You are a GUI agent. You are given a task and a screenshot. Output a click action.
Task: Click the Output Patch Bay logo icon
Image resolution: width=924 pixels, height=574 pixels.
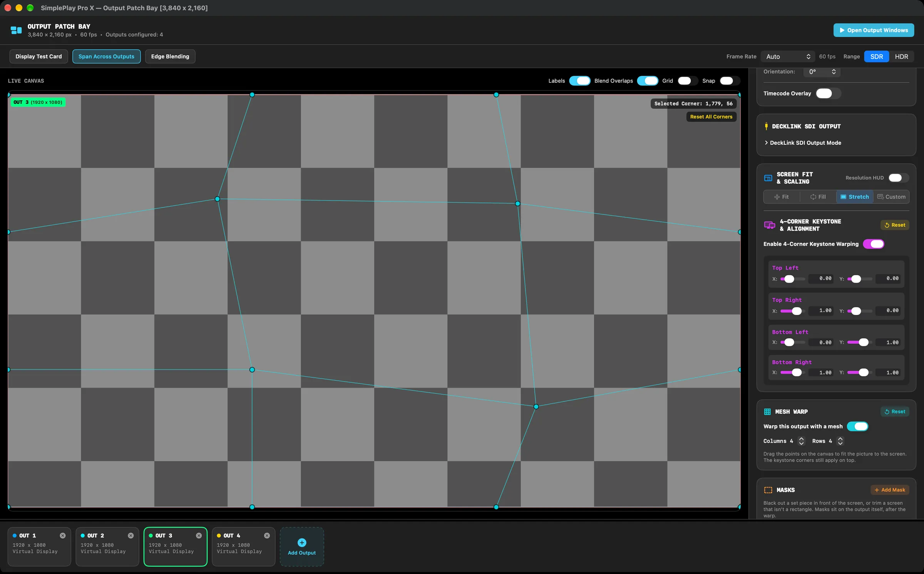(16, 30)
